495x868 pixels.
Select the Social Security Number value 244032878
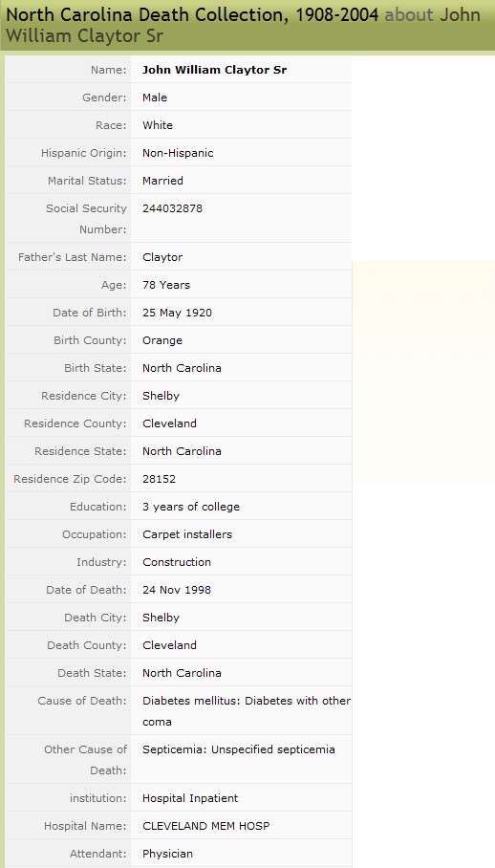(173, 208)
